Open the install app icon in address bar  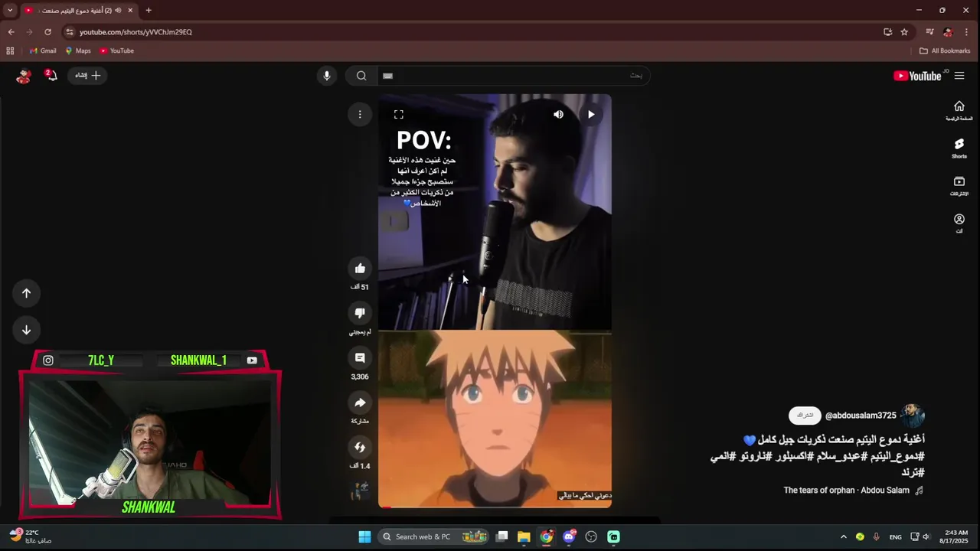(x=887, y=32)
